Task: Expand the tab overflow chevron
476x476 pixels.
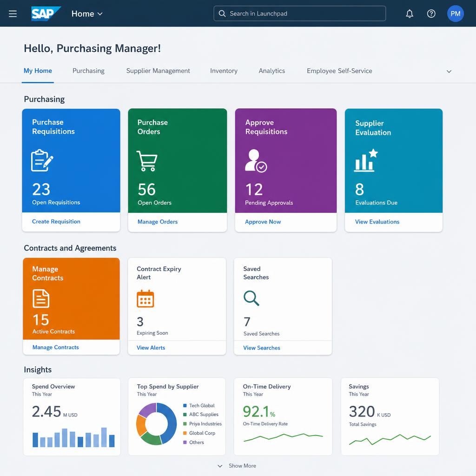Action: click(449, 71)
